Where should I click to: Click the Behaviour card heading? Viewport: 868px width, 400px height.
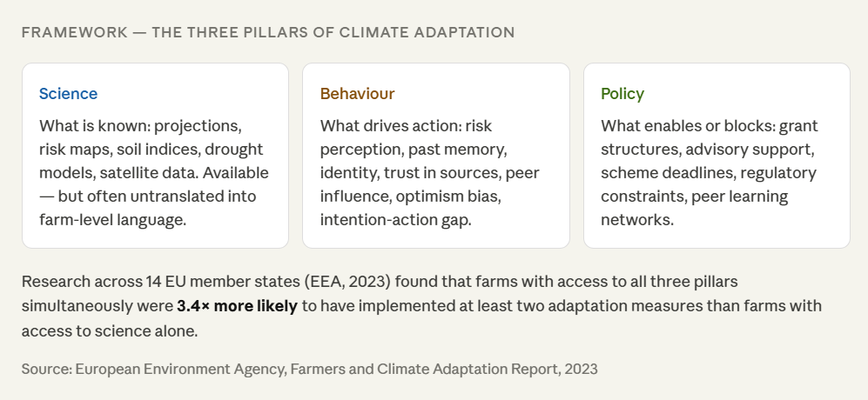(x=357, y=94)
